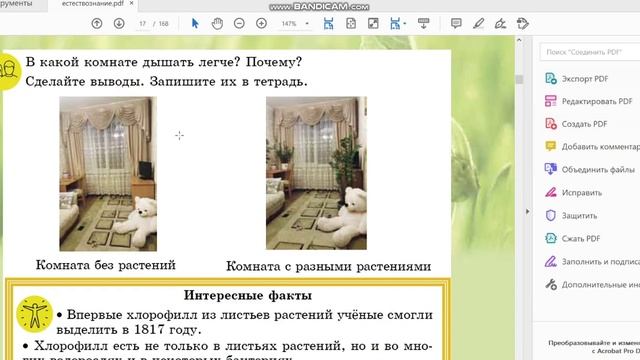Activate the Hand pan tool
This screenshot has width=640, height=360.
[x=217, y=24]
